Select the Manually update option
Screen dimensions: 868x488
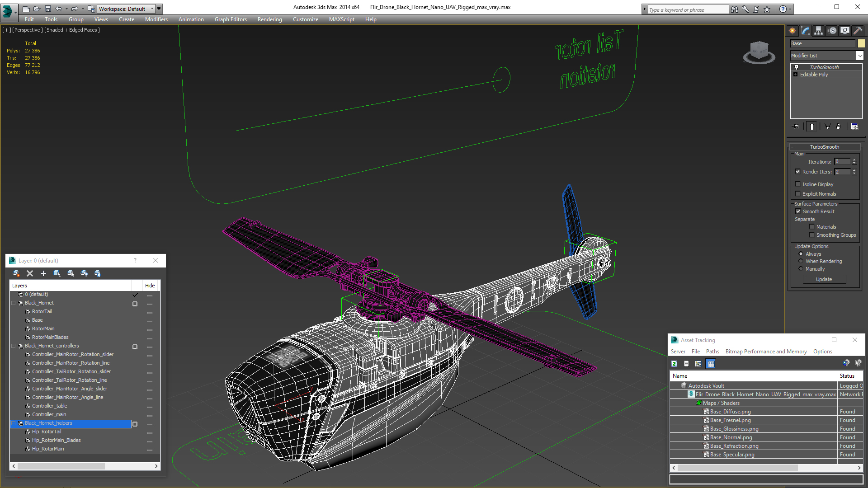coord(801,269)
